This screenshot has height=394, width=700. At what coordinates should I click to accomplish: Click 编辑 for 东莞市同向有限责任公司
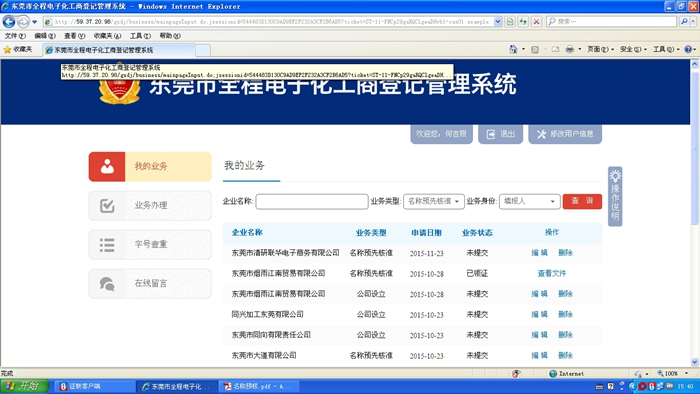pyautogui.click(x=539, y=335)
